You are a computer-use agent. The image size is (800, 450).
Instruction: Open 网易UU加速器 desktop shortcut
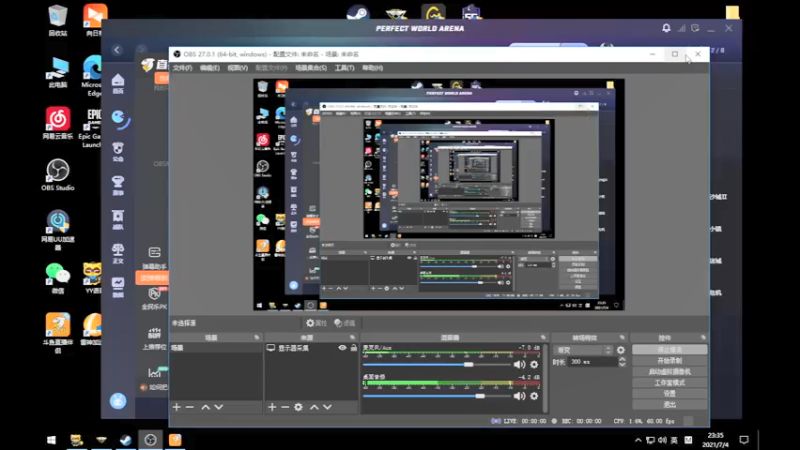(58, 229)
